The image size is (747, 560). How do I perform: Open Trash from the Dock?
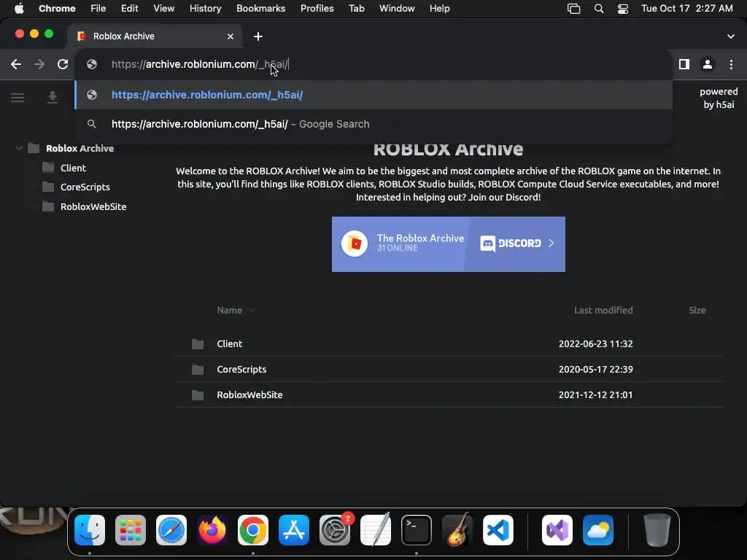(657, 530)
